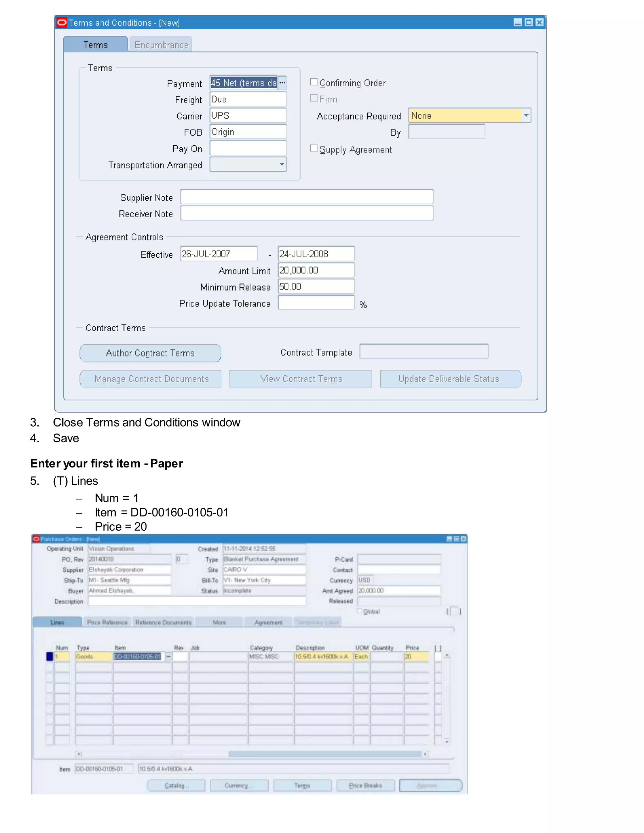
Task: Open Item list of values button in lines grid
Action: (168, 656)
